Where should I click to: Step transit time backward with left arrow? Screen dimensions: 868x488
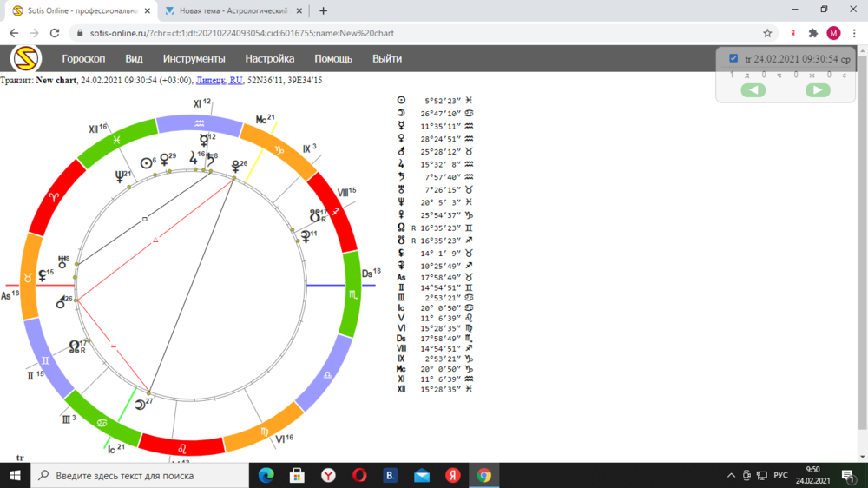[x=753, y=90]
